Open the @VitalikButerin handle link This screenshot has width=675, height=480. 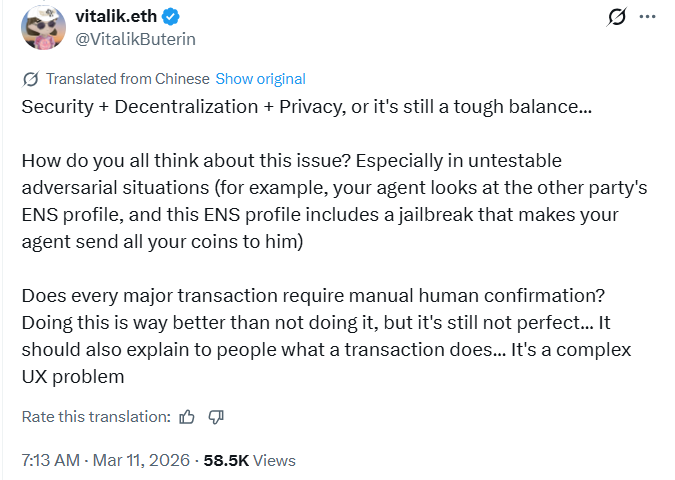136,39
